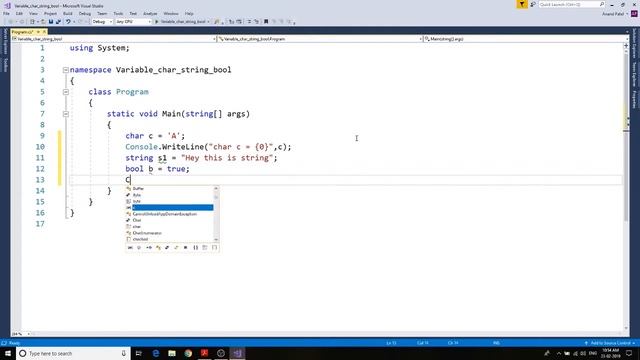Click the Undo toolbar button
Viewport: 640px width, 360px height.
click(68, 22)
